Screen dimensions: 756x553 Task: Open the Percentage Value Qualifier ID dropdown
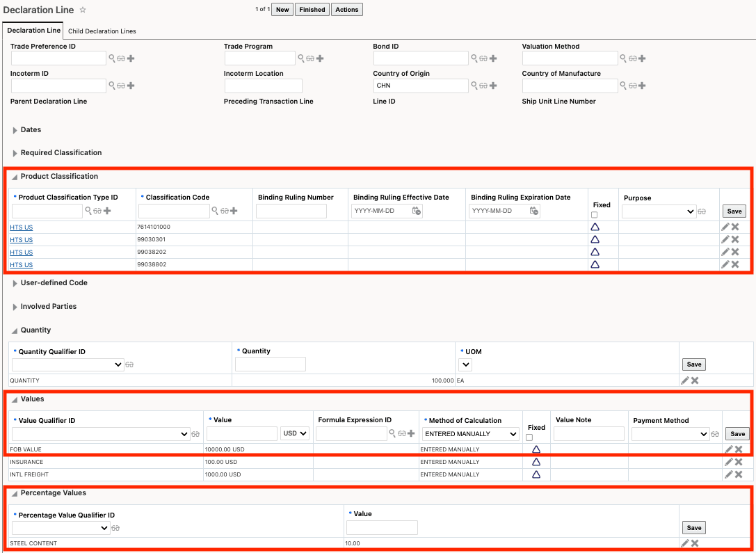[61, 528]
